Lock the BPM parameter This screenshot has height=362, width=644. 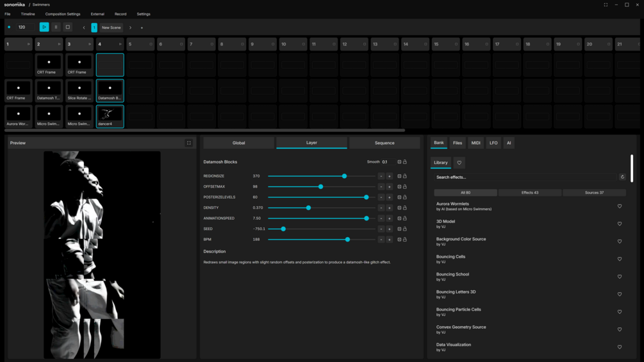pos(404,239)
